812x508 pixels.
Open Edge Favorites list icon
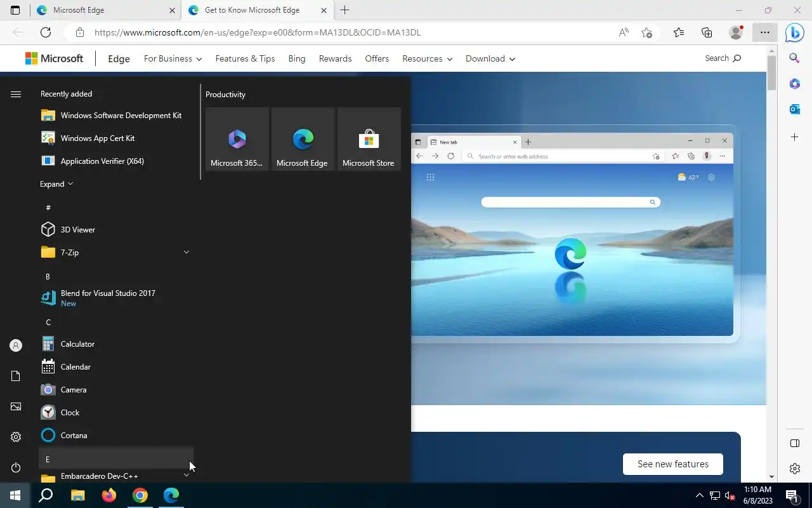tap(679, 32)
